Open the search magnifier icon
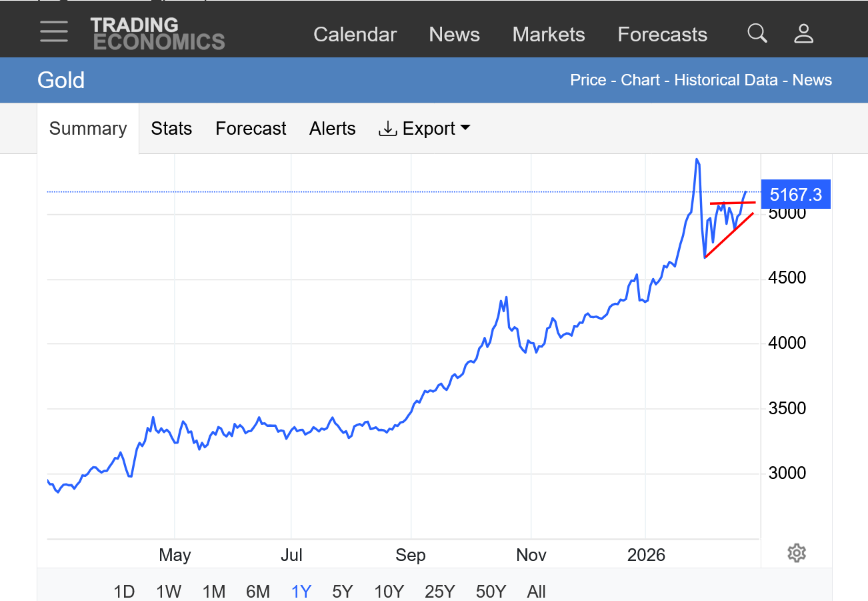 tap(757, 33)
